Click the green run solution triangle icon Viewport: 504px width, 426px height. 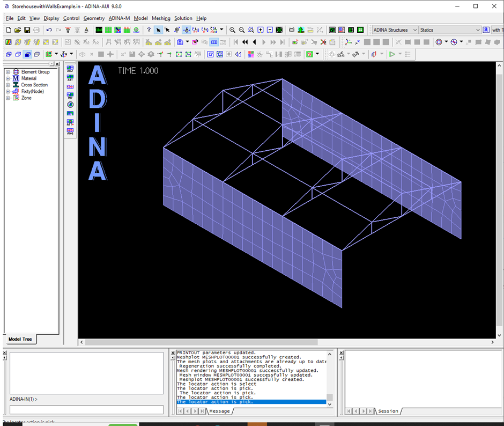click(x=392, y=54)
